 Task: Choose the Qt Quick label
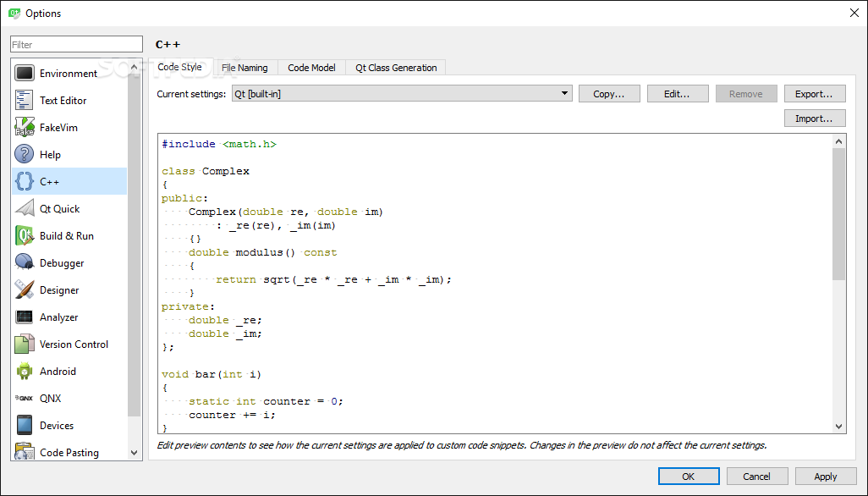(59, 209)
